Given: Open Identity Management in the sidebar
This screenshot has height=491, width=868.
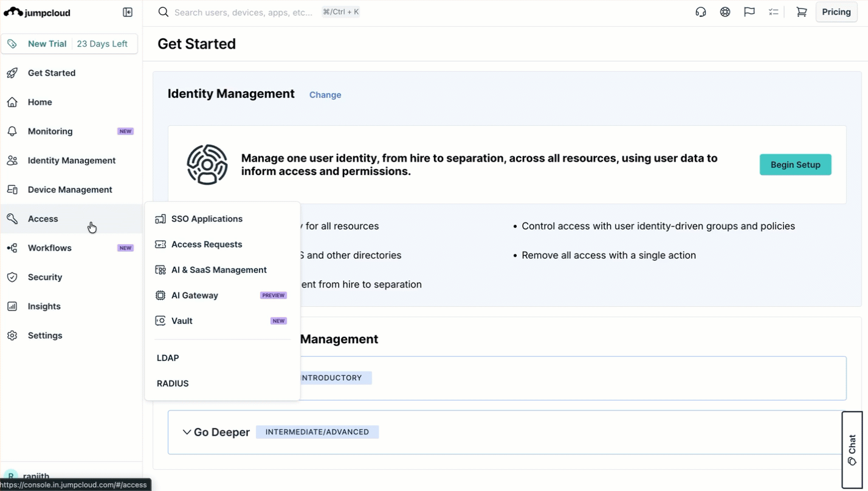Looking at the screenshot, I should pyautogui.click(x=71, y=160).
